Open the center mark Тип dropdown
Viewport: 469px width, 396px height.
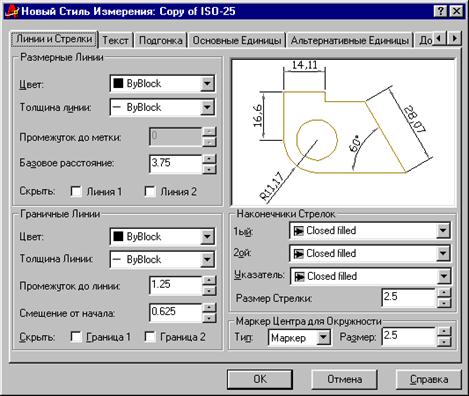click(299, 338)
